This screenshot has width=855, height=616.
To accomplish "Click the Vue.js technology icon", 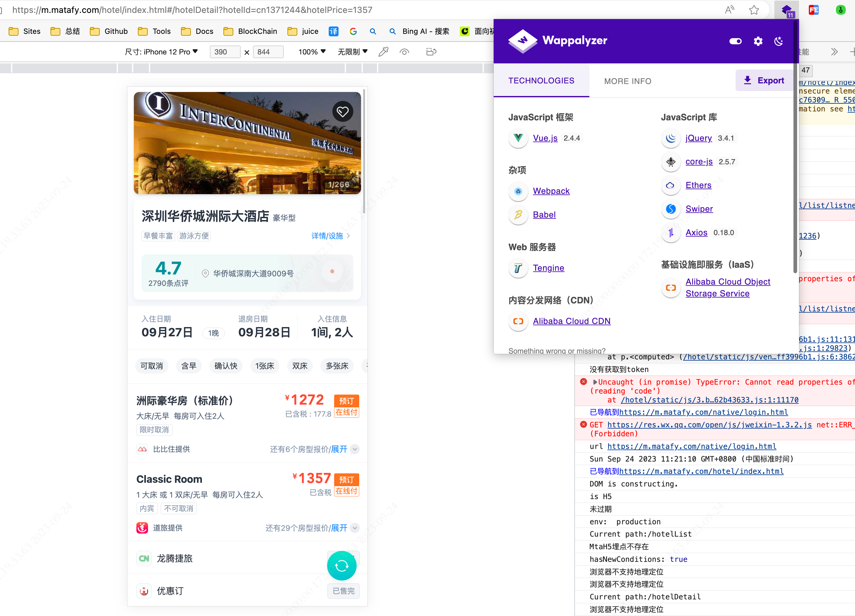I will (518, 138).
